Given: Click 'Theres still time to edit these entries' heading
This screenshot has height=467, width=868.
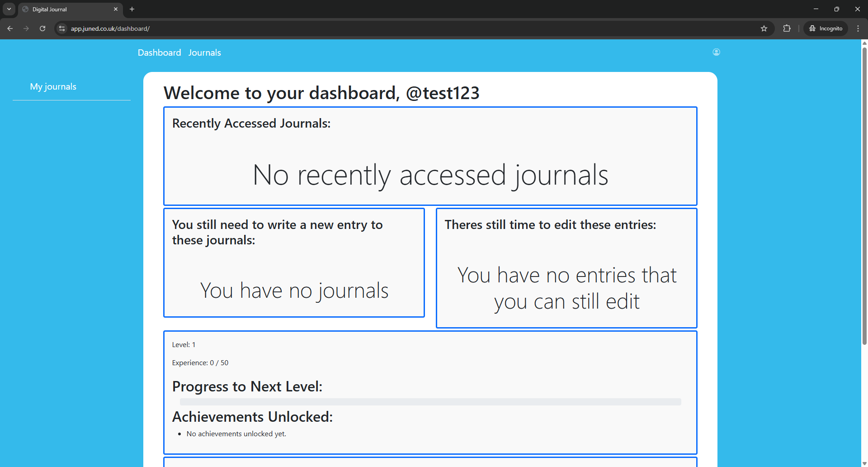Looking at the screenshot, I should (550, 224).
